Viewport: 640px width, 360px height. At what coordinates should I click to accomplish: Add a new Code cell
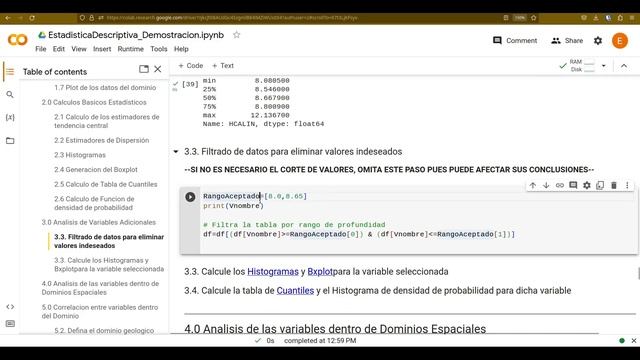[x=191, y=66]
